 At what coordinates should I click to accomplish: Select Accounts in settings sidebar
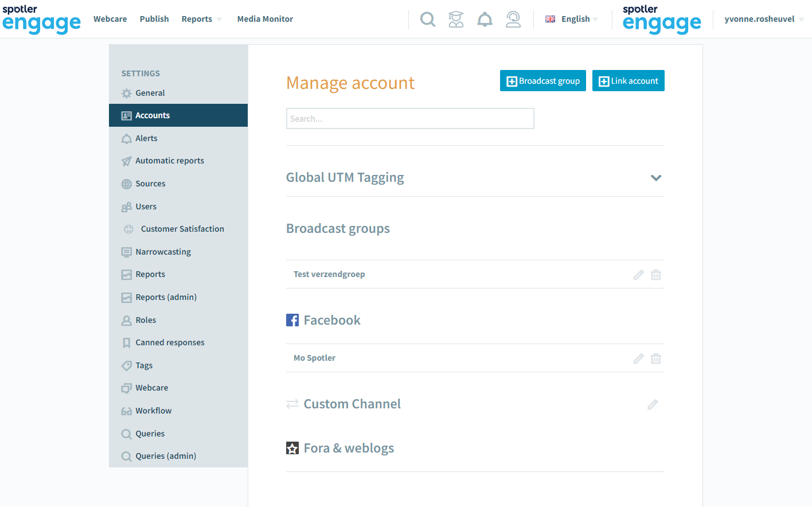178,115
